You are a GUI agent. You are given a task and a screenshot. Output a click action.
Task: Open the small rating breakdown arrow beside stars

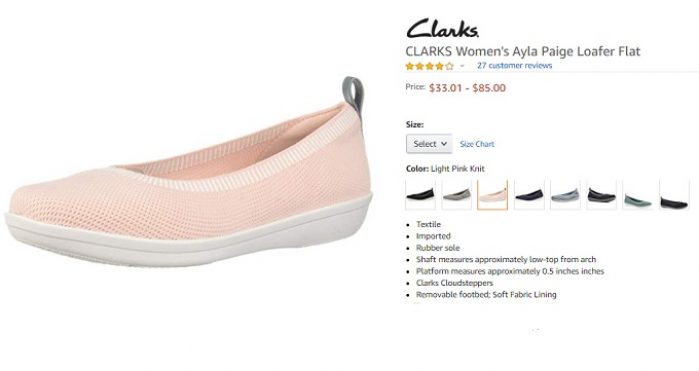click(462, 66)
